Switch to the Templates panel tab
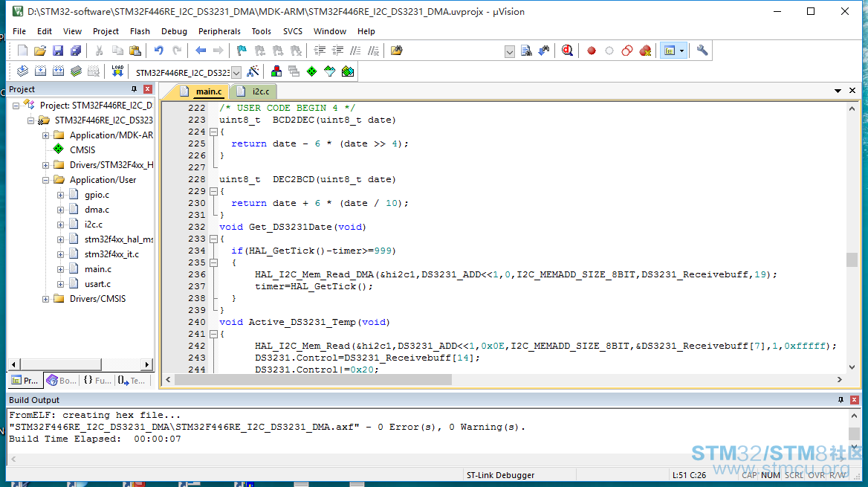The image size is (868, 487). point(132,381)
